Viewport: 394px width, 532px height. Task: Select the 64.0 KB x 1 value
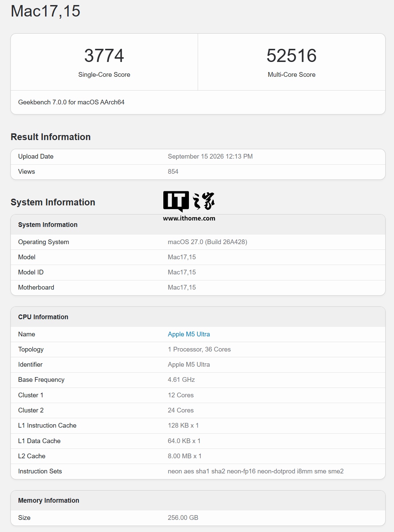pyautogui.click(x=184, y=441)
